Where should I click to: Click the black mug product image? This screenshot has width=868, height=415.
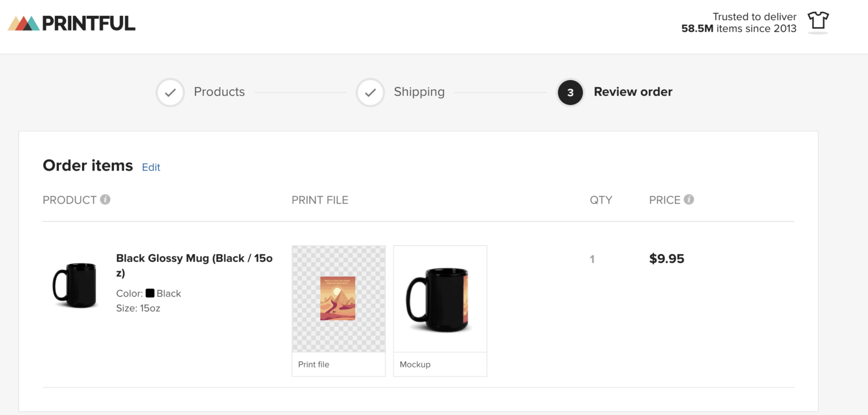click(75, 285)
